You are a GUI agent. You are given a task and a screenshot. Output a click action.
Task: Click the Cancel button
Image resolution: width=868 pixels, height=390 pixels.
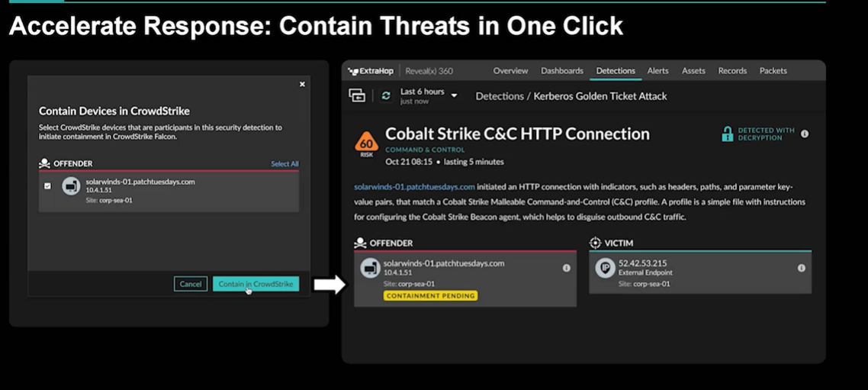(x=191, y=284)
